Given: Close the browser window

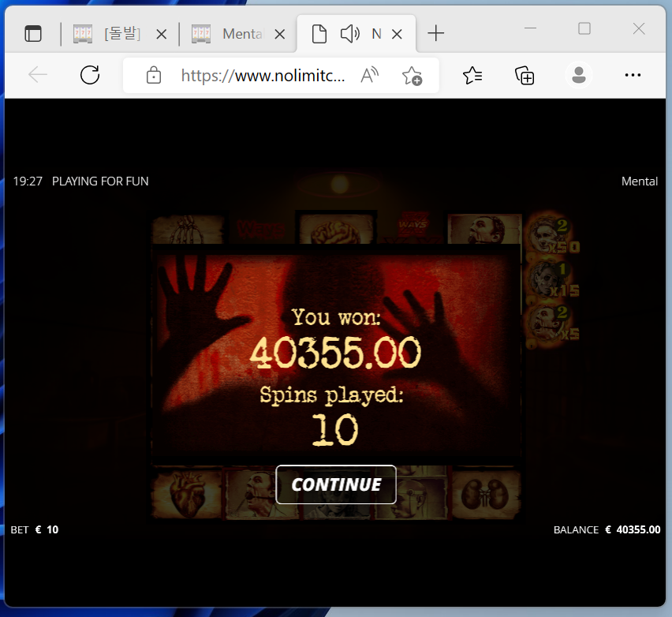Looking at the screenshot, I should coord(639,28).
